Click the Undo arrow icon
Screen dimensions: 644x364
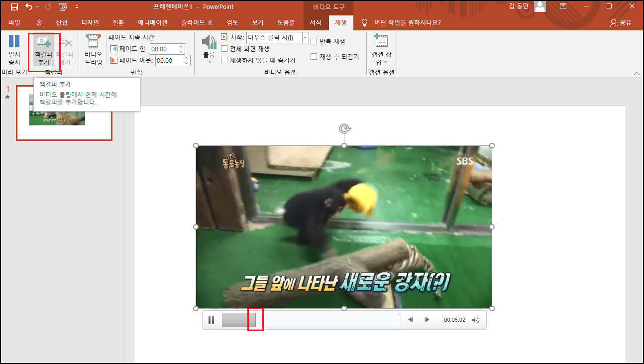(x=29, y=7)
